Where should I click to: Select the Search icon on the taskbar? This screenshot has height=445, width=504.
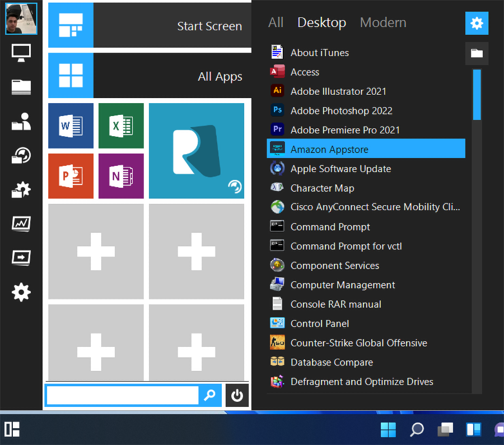[x=417, y=429]
